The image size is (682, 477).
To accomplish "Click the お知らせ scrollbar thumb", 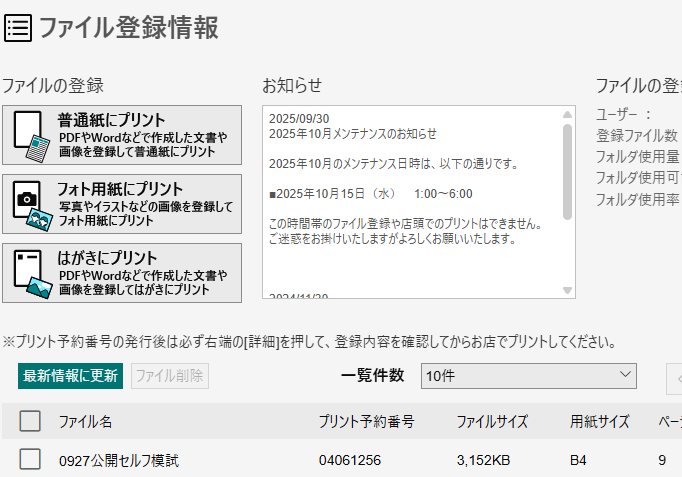I will (x=568, y=170).
